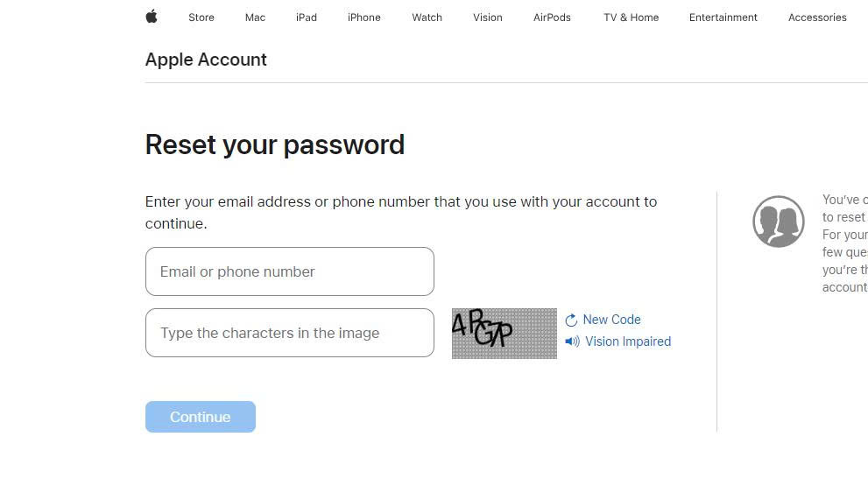Open the Entertainment menu
This screenshot has height=493, width=868.
click(x=723, y=18)
